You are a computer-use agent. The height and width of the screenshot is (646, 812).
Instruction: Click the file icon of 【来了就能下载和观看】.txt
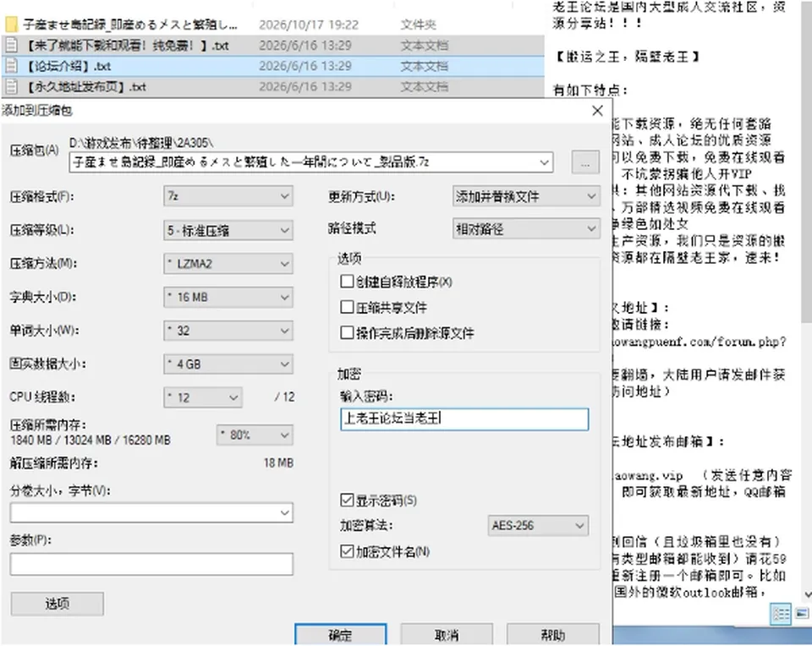pos(11,45)
